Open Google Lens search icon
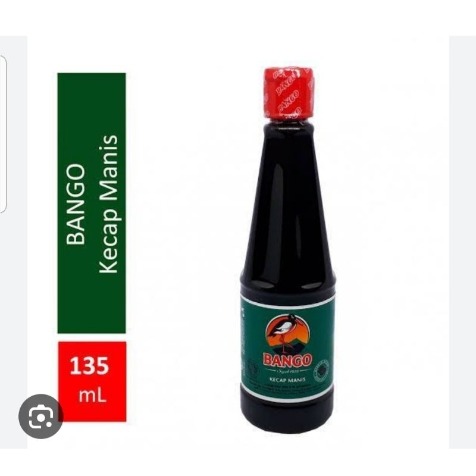The height and width of the screenshot is (476, 476). click(41, 416)
